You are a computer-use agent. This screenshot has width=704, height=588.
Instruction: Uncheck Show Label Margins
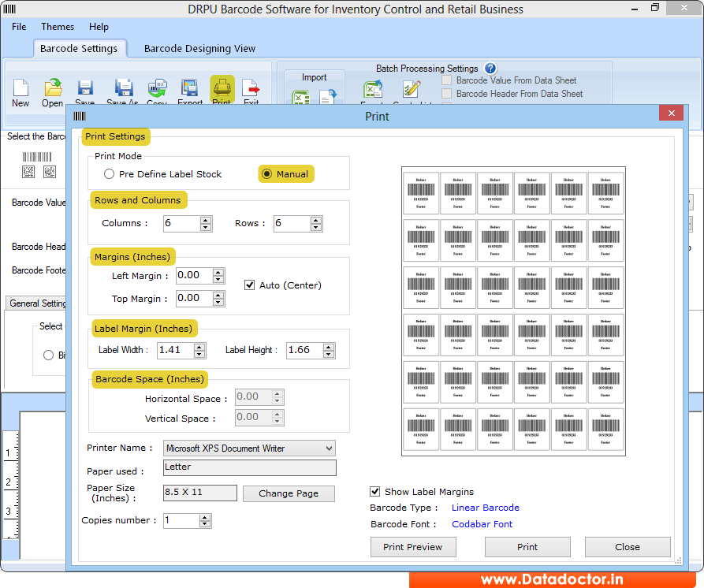click(x=374, y=491)
